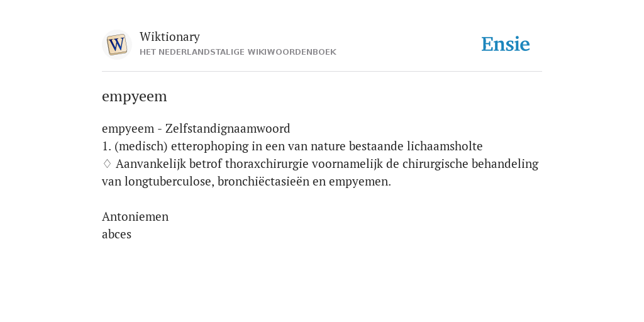The height and width of the screenshot is (322, 644).
Task: Click the Wiktionary W tile logo
Action: coord(116,45)
